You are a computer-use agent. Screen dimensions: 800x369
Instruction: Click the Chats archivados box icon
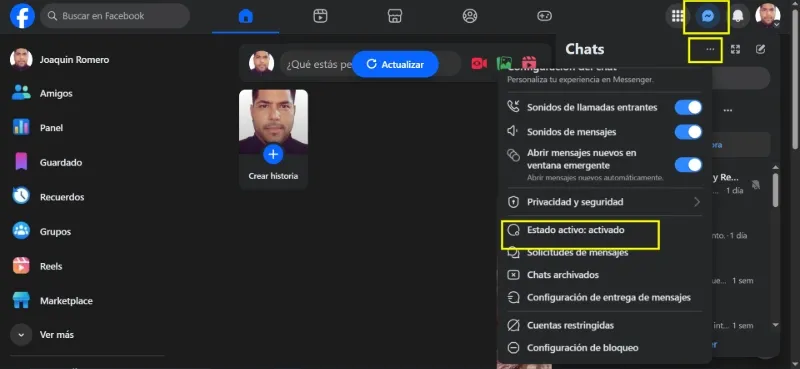point(513,275)
